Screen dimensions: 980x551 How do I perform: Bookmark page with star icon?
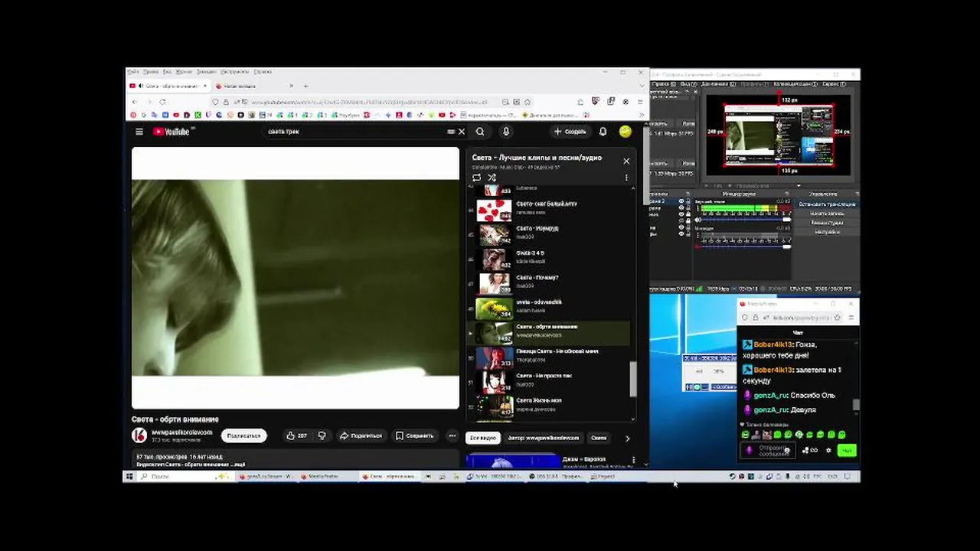click(x=528, y=102)
